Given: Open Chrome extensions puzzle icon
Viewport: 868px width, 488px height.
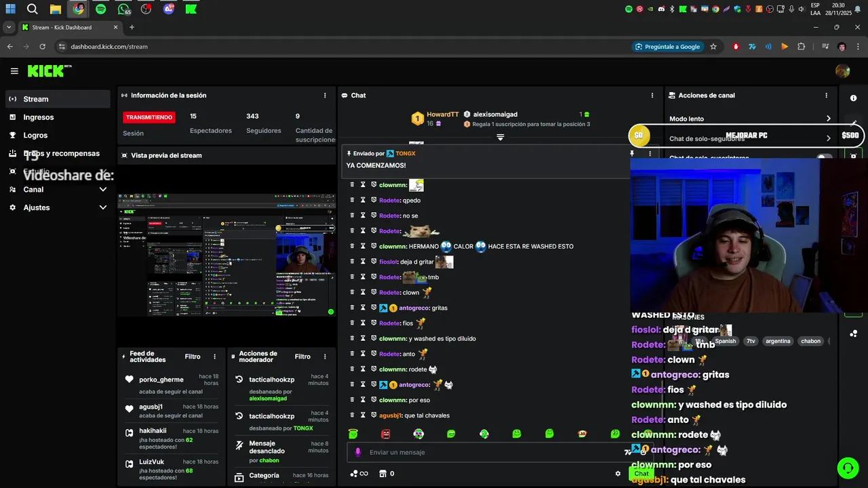Looking at the screenshot, I should tap(802, 47).
